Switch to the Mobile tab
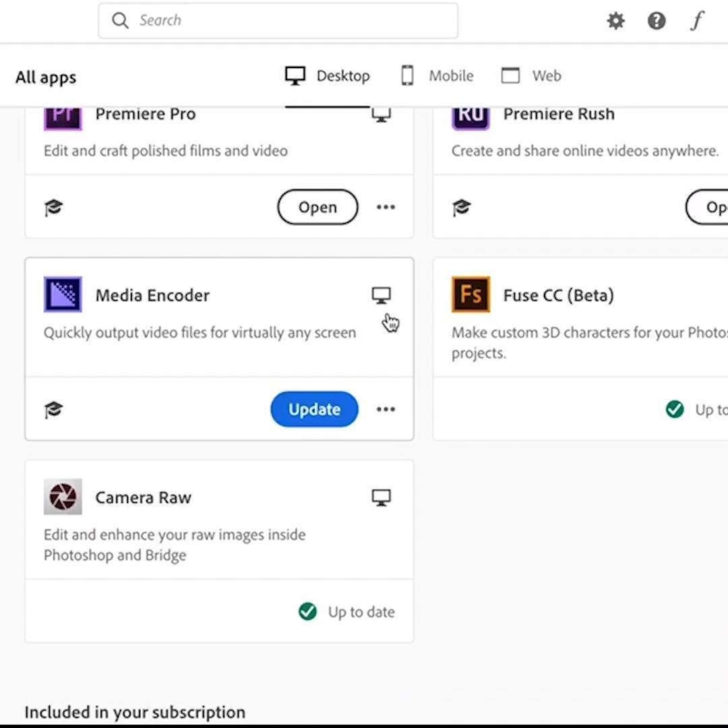728x728 pixels. coord(437,75)
